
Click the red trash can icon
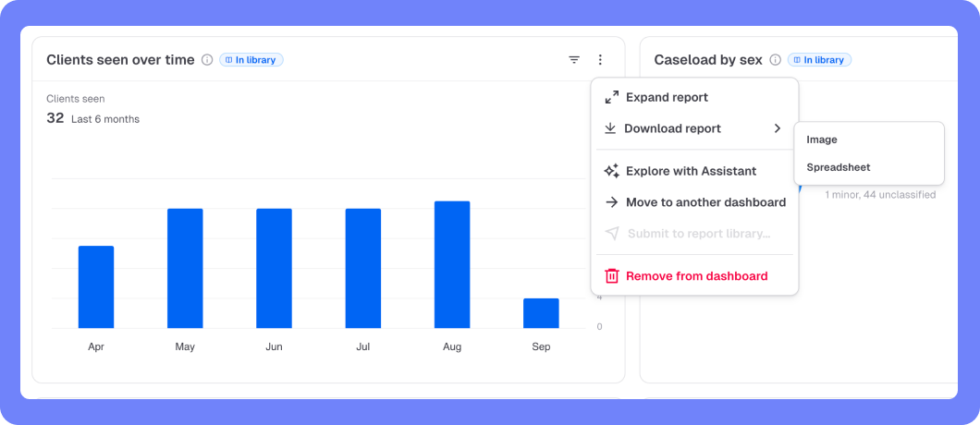[x=612, y=276]
